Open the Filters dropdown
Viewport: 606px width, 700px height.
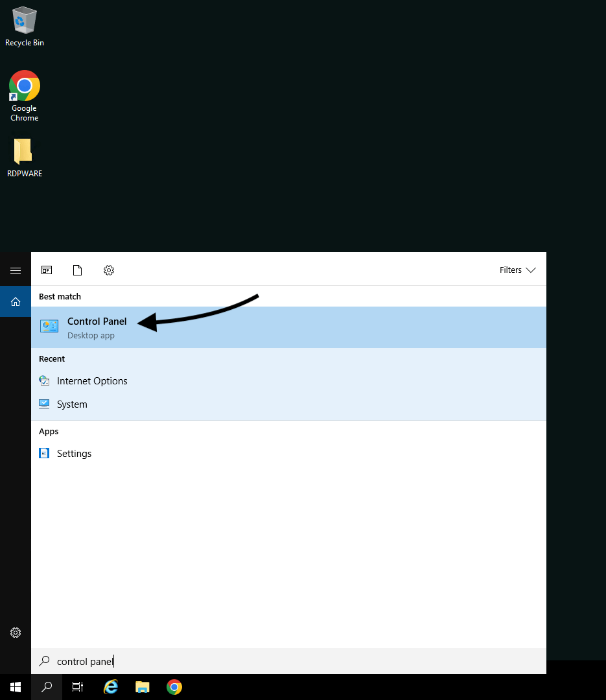[517, 270]
